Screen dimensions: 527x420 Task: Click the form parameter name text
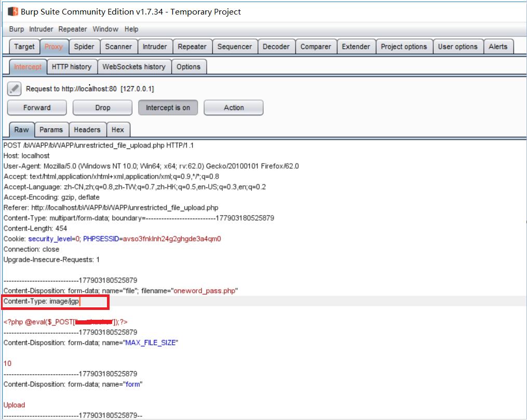pos(133,385)
